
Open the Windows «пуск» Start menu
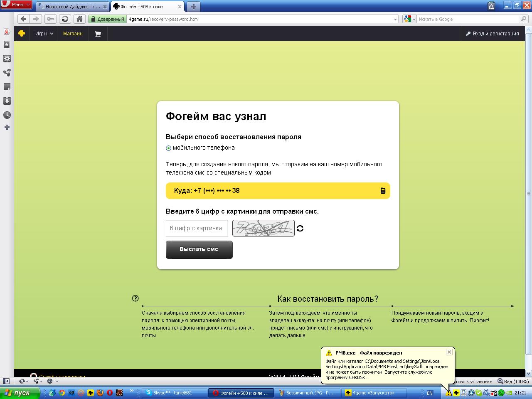coord(20,393)
